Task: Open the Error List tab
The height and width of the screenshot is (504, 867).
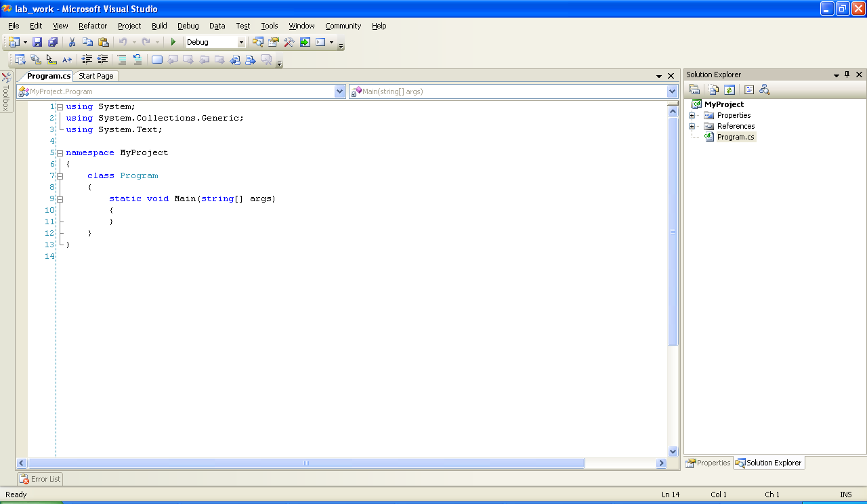Action: point(41,479)
